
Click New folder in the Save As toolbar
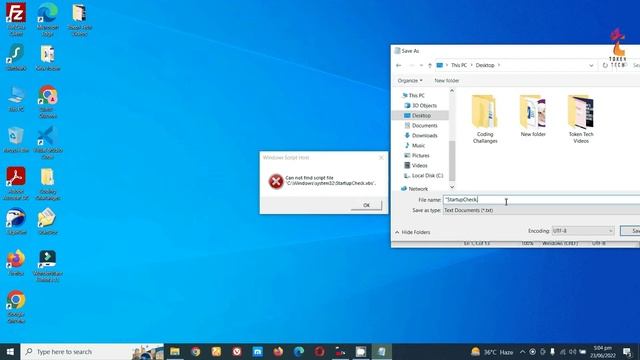click(447, 80)
